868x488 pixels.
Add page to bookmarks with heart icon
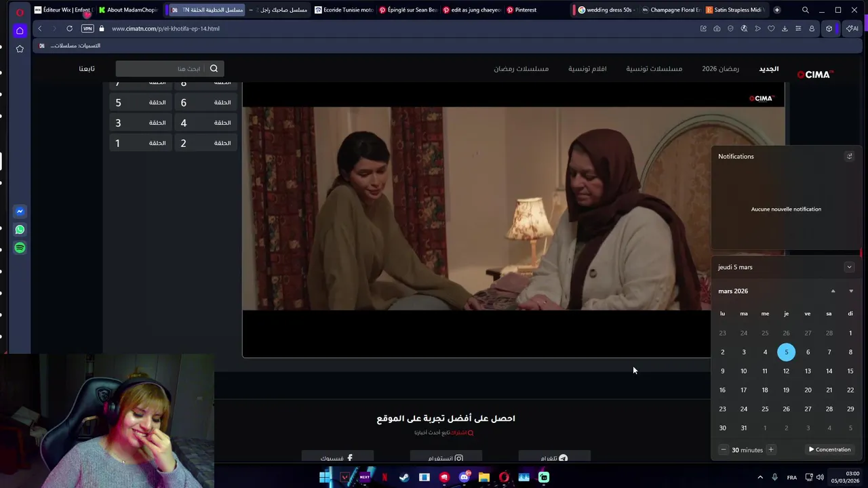coord(771,28)
